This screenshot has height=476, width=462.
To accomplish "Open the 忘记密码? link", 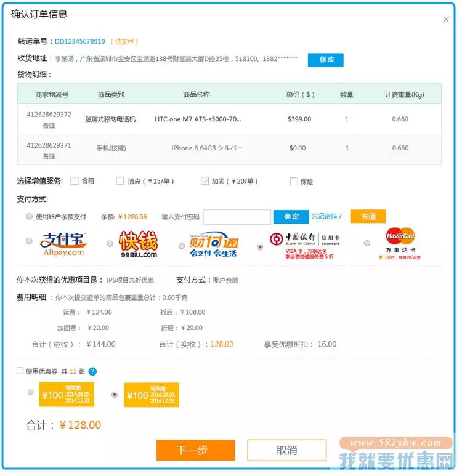I will 327,216.
